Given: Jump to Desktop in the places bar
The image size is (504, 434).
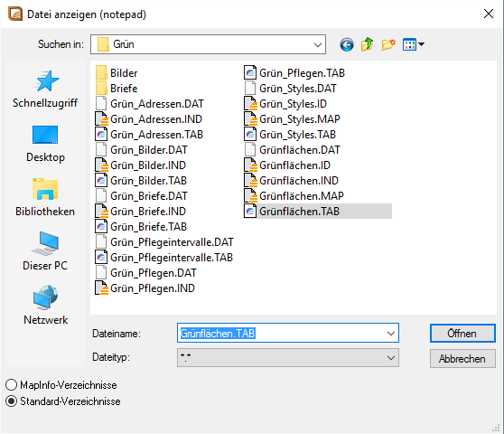Looking at the screenshot, I should (45, 144).
